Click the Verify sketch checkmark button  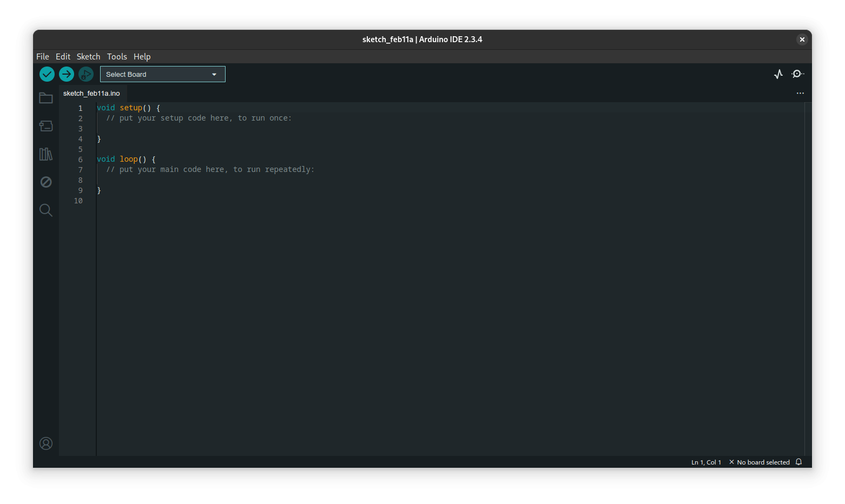pos(47,74)
